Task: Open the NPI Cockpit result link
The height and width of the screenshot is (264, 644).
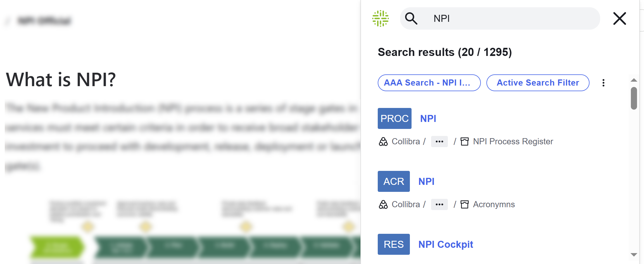Action: pyautogui.click(x=445, y=244)
